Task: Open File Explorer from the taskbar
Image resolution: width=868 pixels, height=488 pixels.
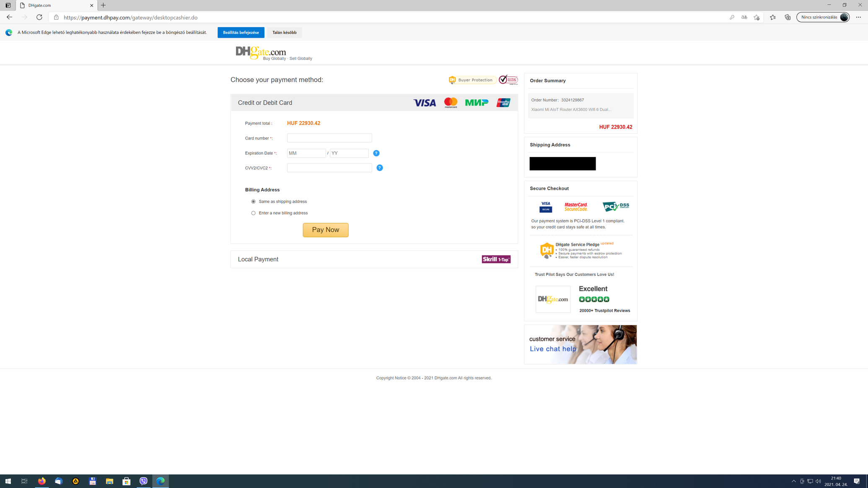Action: (x=109, y=481)
